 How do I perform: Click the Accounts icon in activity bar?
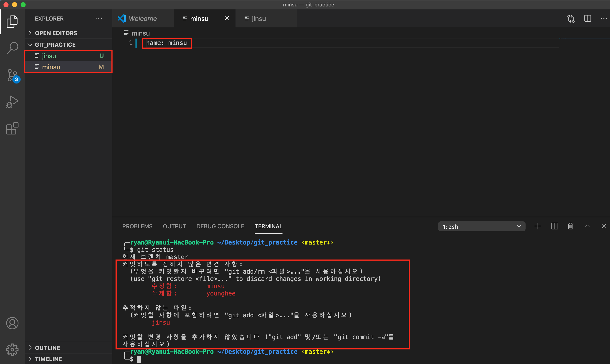point(12,323)
